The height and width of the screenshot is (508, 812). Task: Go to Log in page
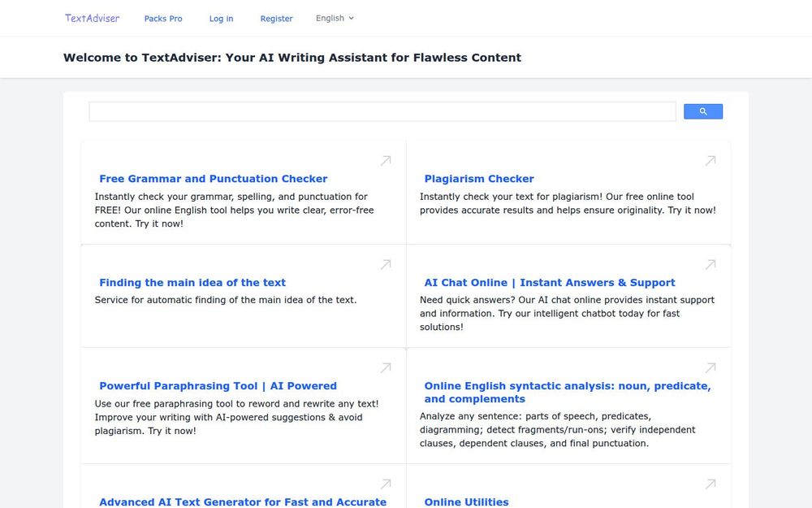click(221, 19)
